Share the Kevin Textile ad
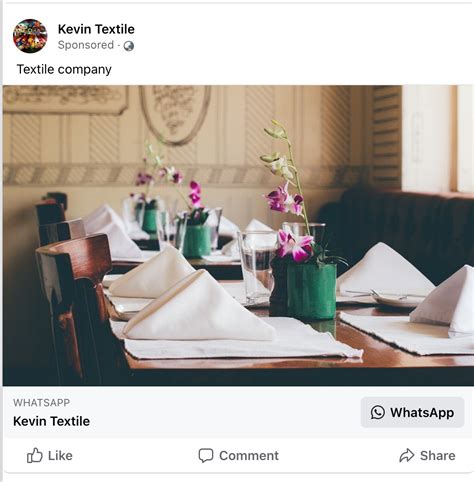The width and height of the screenshot is (474, 482). (x=427, y=455)
